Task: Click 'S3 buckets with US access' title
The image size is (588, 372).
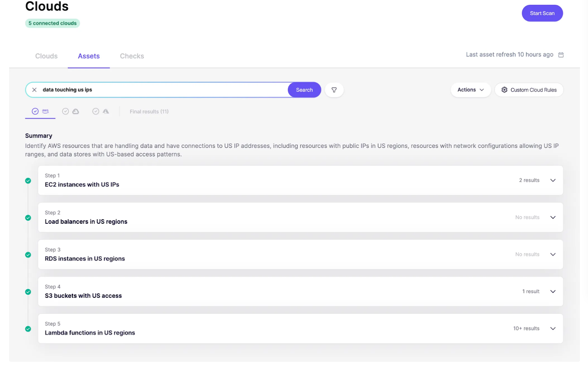Action: click(83, 296)
